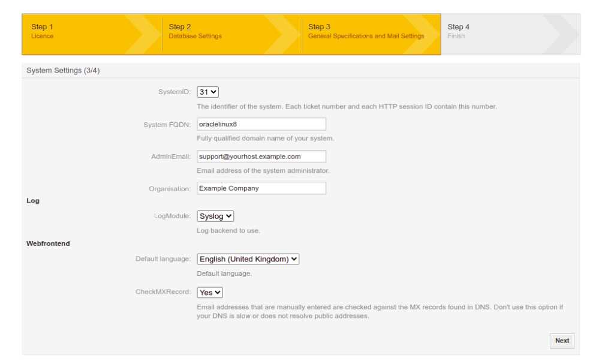Click the MX records description text

[x=380, y=311]
